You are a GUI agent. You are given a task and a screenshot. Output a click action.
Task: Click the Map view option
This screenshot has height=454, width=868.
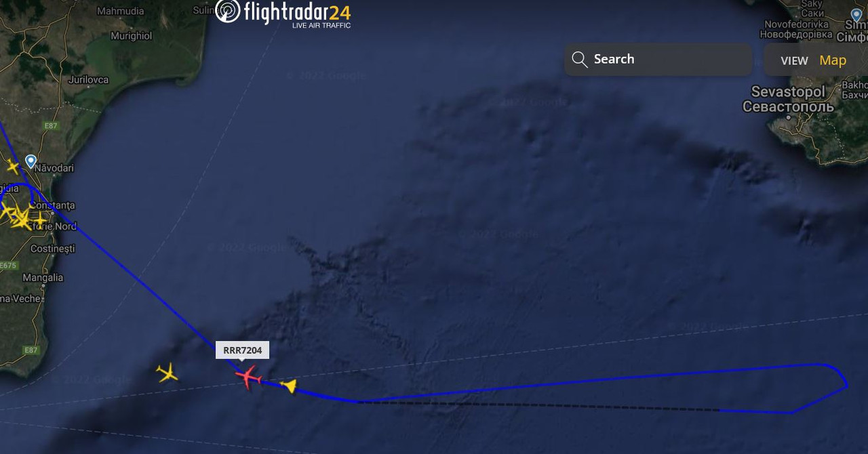coord(833,60)
